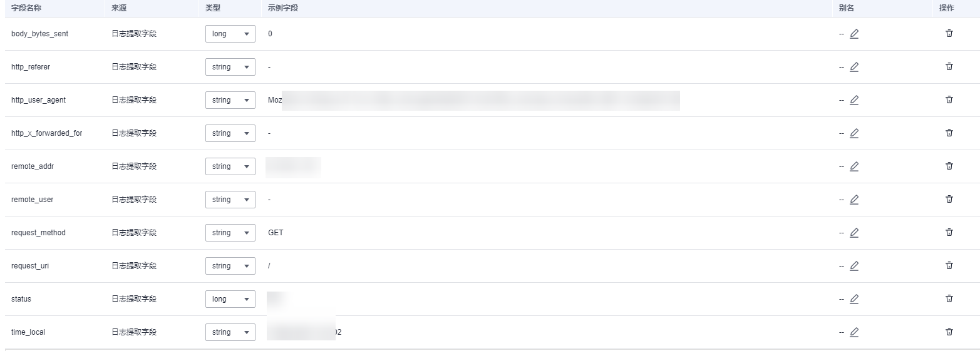Edit alias pencil for remote_addr

pos(854,166)
